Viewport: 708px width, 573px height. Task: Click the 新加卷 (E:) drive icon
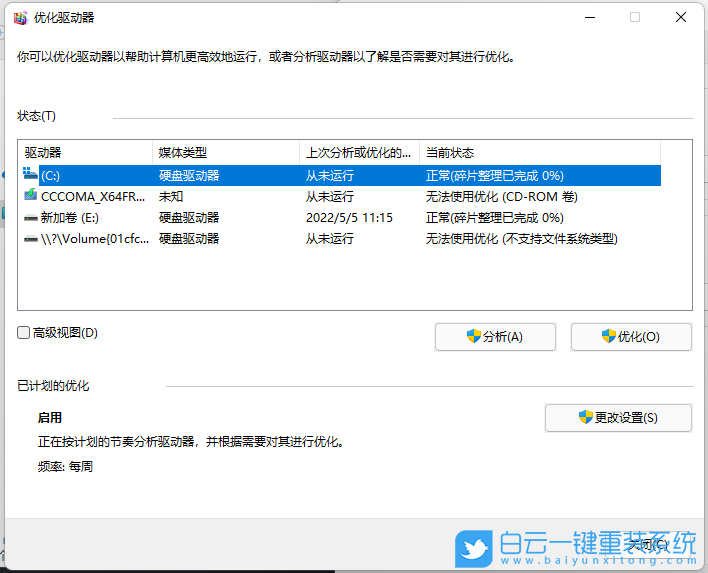(x=31, y=218)
